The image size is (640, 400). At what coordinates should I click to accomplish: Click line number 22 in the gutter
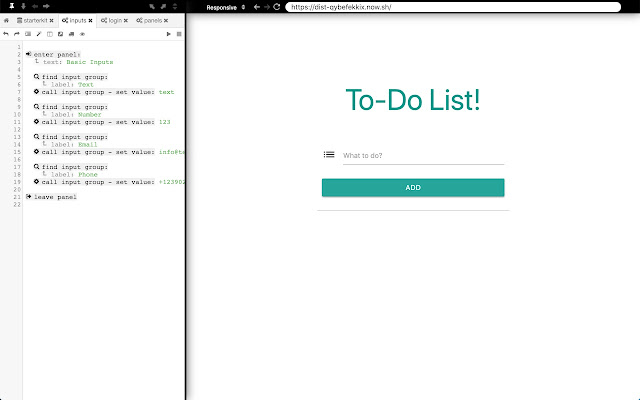click(17, 204)
